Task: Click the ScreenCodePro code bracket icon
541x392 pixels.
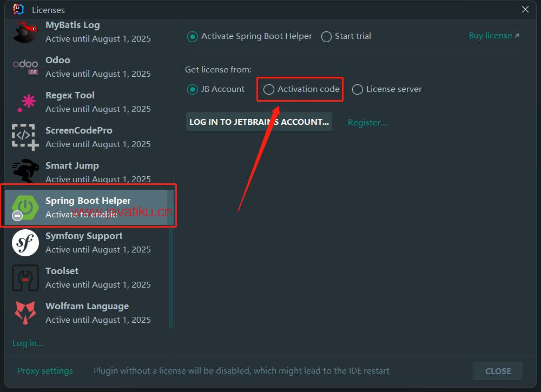Action: point(25,137)
